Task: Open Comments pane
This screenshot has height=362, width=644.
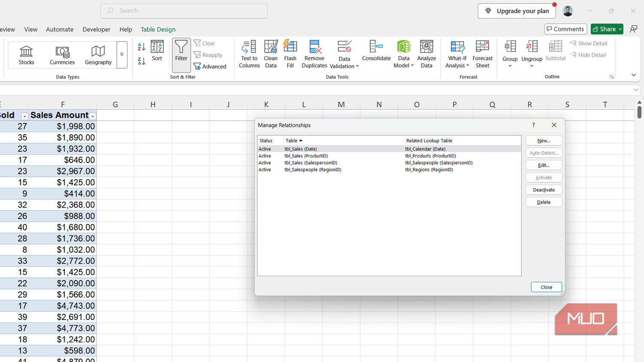Action: pyautogui.click(x=565, y=29)
